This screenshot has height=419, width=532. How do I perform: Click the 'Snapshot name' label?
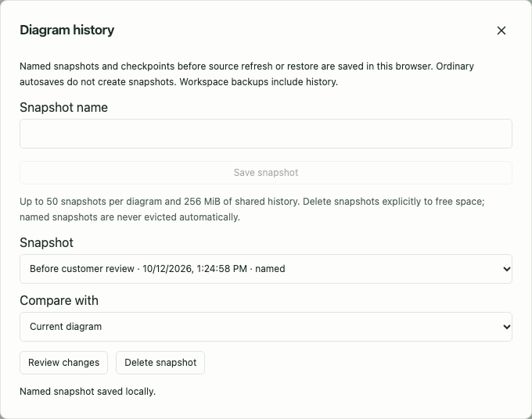point(64,107)
